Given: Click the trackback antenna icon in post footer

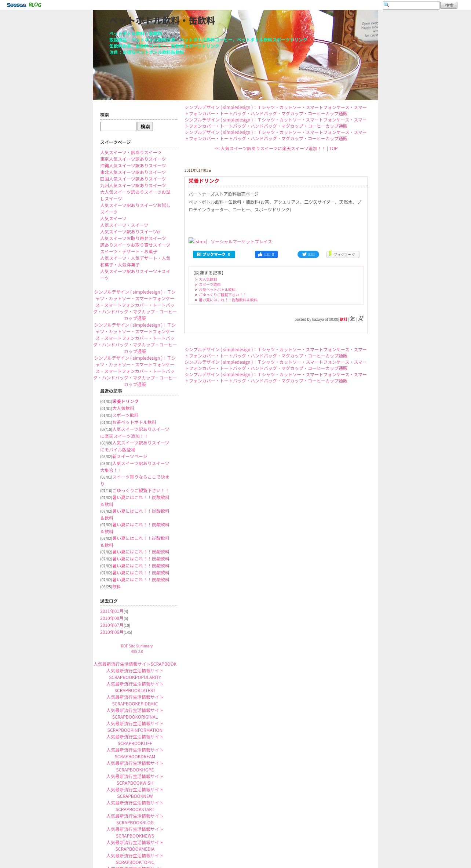Looking at the screenshot, I should pos(361,318).
